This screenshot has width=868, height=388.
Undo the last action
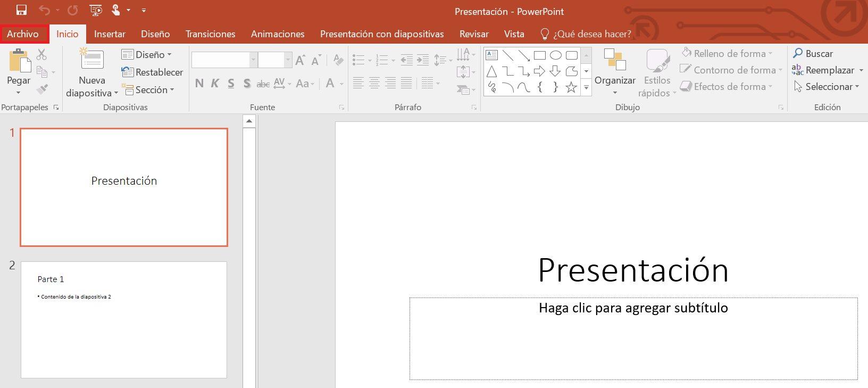[45, 10]
